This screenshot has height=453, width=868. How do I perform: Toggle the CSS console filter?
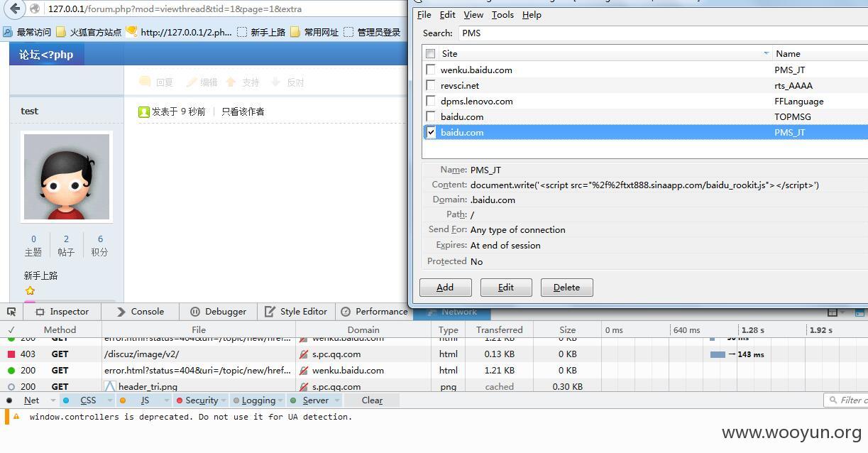tap(87, 400)
